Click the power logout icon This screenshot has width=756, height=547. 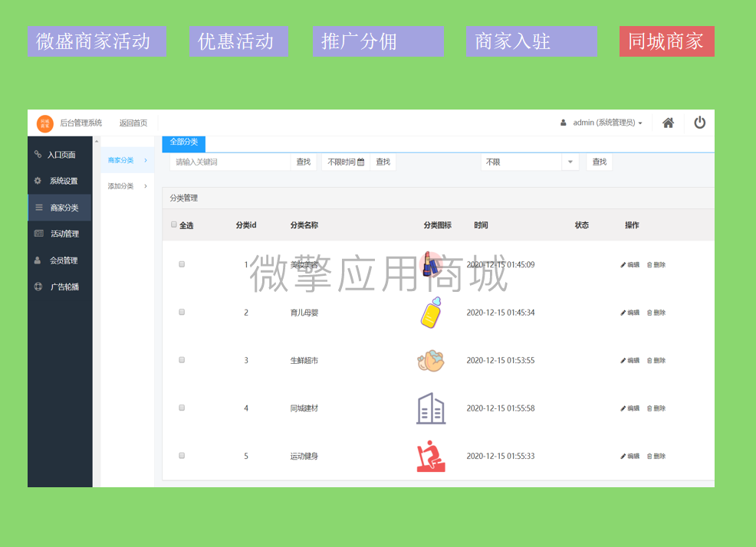699,123
